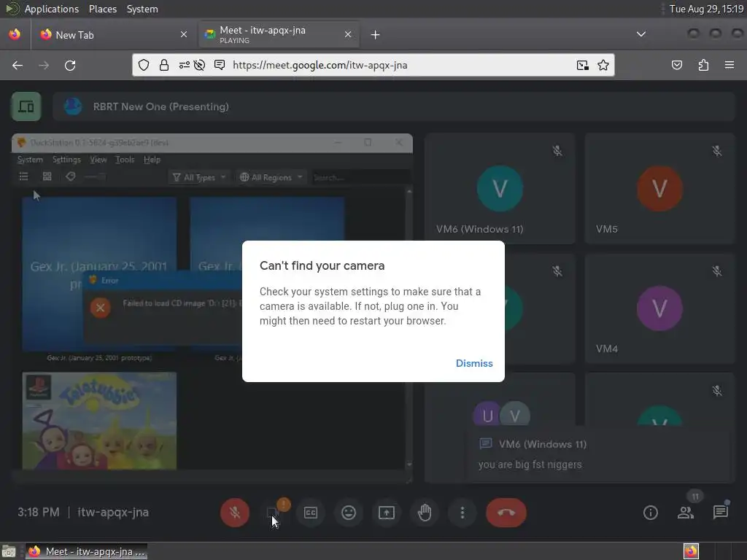Click the Present now icon

pyautogui.click(x=387, y=513)
